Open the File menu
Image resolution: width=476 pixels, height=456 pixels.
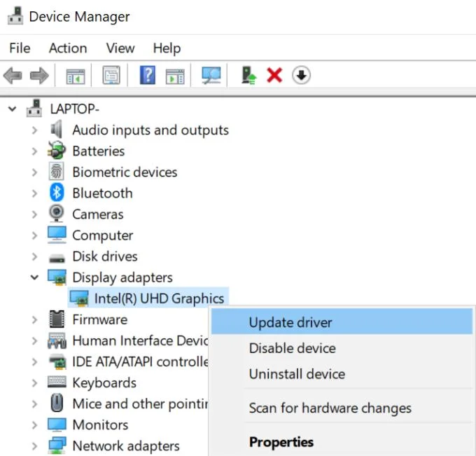coord(20,48)
